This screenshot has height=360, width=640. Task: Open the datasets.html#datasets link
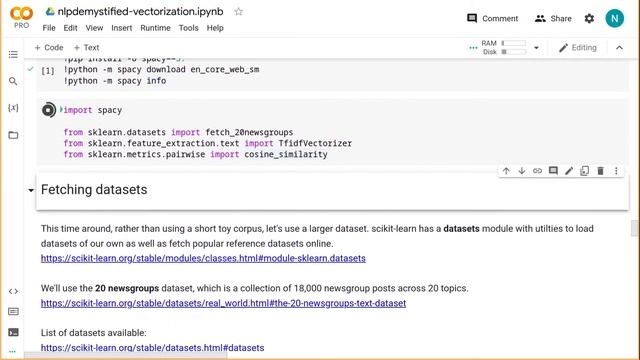[152, 348]
